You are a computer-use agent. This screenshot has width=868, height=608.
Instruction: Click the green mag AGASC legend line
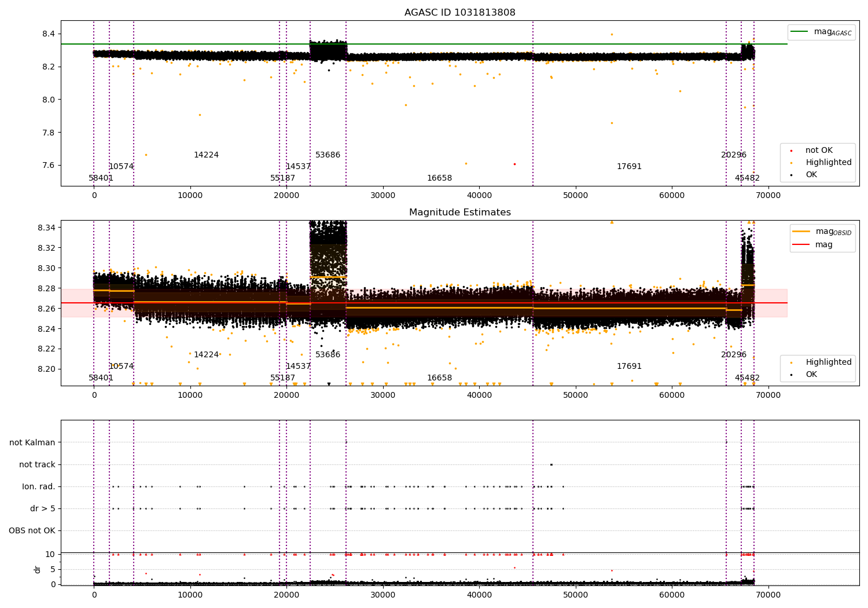pyautogui.click(x=800, y=32)
